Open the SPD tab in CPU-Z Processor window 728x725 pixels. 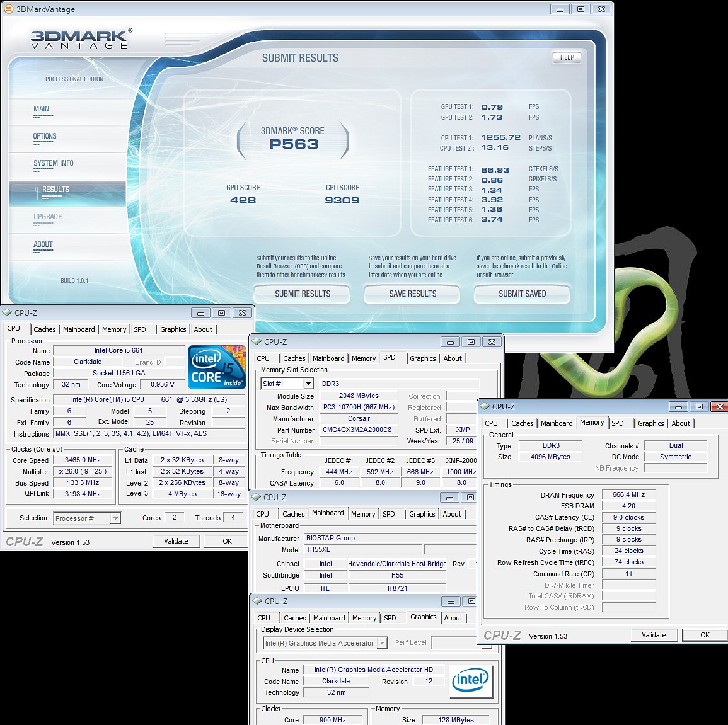coord(140,329)
